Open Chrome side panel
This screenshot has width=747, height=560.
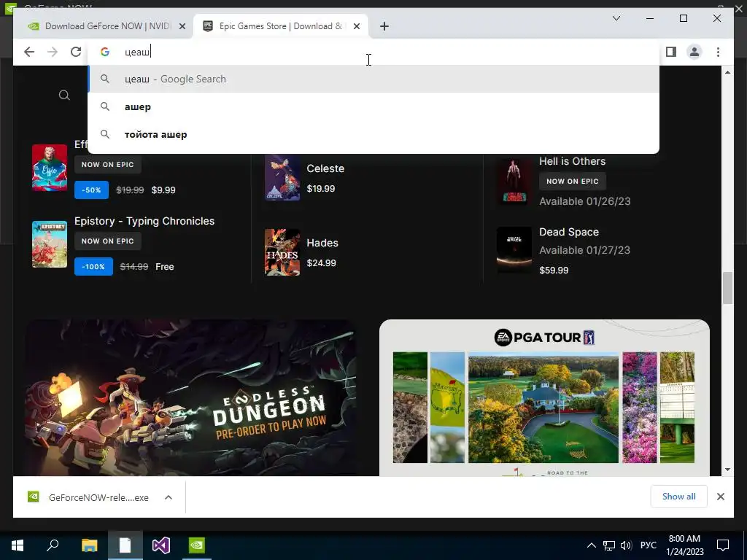(671, 52)
